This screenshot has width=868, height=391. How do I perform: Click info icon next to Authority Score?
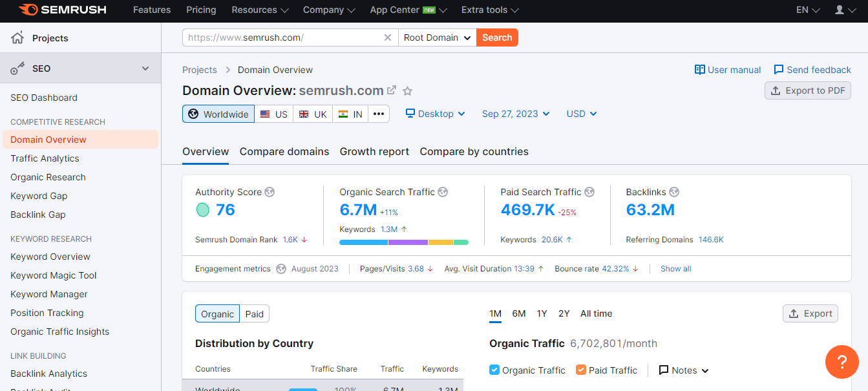click(270, 192)
